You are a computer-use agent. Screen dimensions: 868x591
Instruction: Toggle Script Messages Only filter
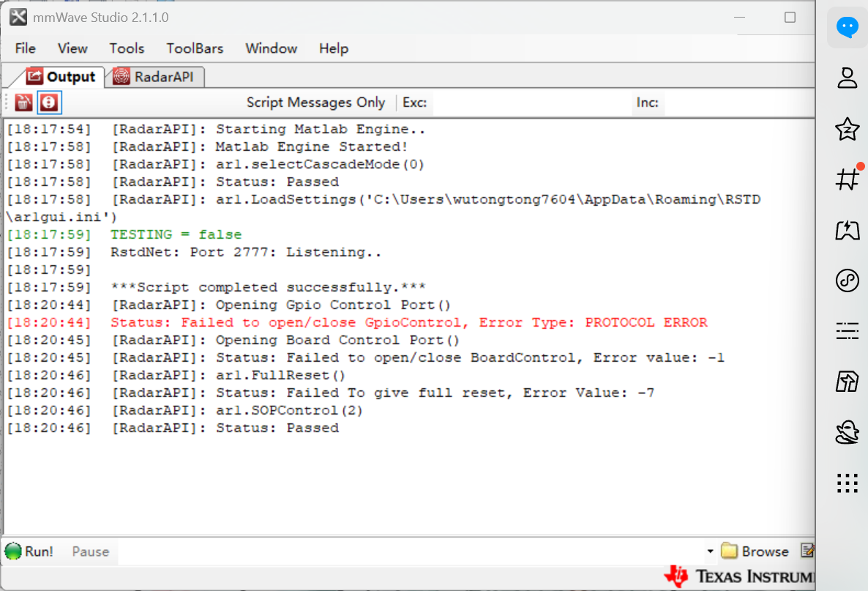[315, 103]
